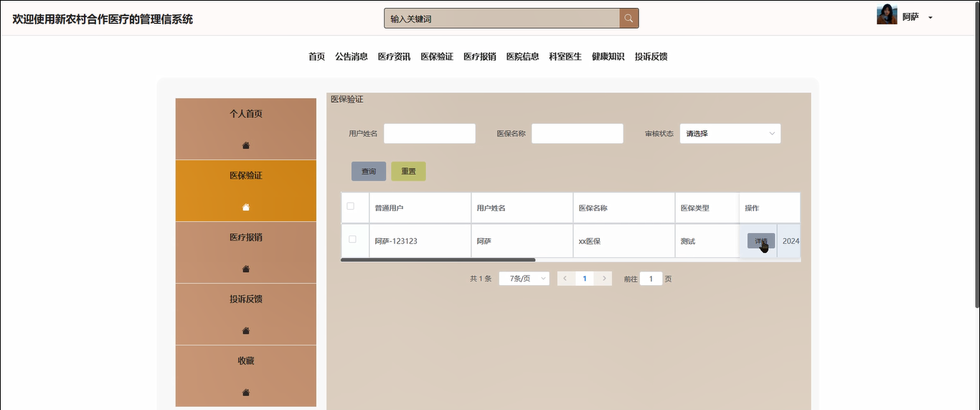Click the page vertical scrollbar
Image resolution: width=980 pixels, height=410 pixels.
[976, 154]
